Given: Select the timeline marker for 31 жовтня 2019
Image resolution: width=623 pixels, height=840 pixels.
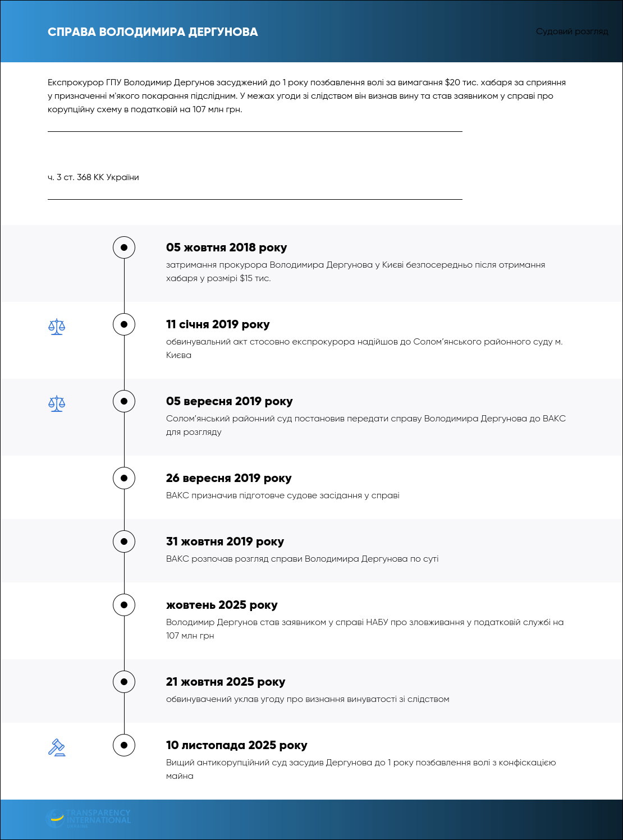Looking at the screenshot, I should 124,541.
